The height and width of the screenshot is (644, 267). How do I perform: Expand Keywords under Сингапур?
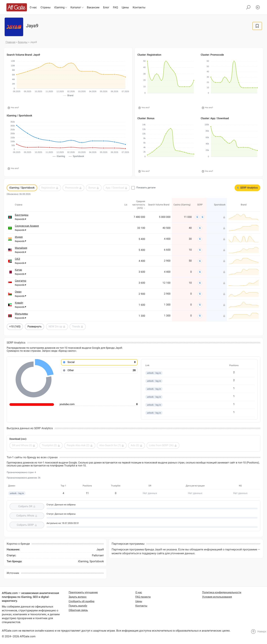(21, 285)
